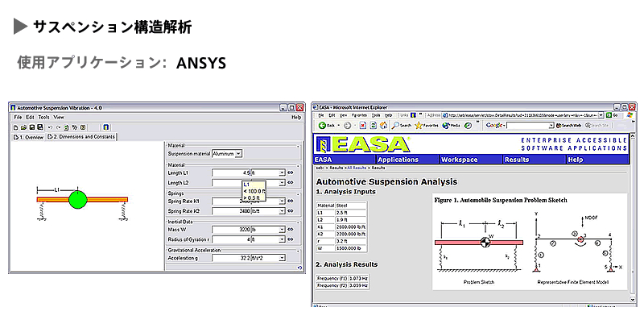The width and height of the screenshot is (644, 324).
Task: Collapse Springs group with its corner button
Action: click(x=298, y=193)
